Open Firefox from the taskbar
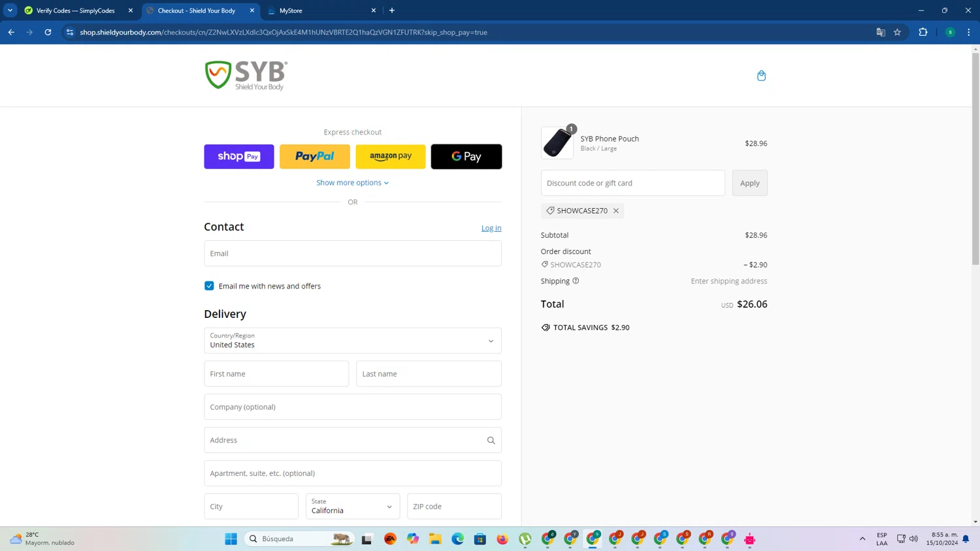The height and width of the screenshot is (551, 980). tap(502, 539)
